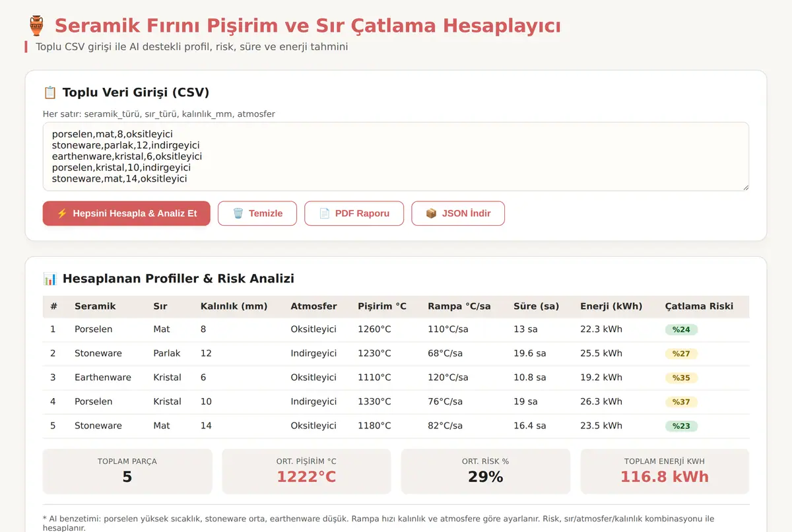Click the 19.2 kWh energy cell
This screenshot has width=792, height=532.
(x=601, y=378)
